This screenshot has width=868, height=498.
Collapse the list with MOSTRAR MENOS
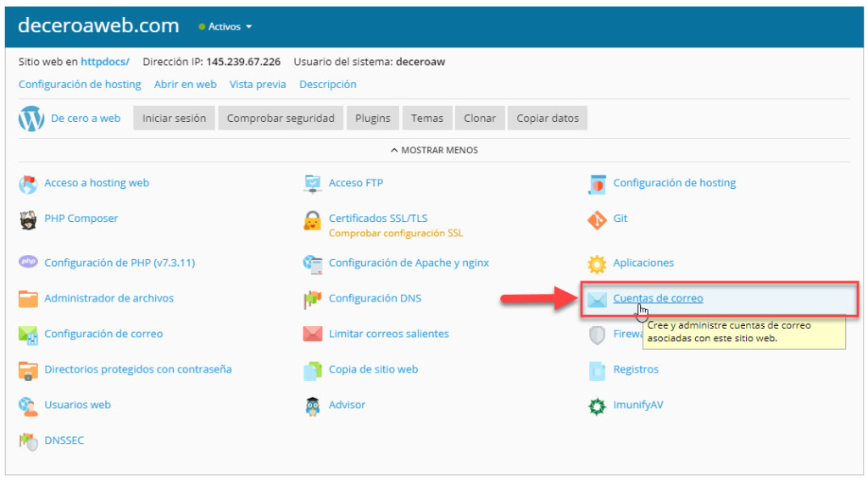[x=434, y=150]
